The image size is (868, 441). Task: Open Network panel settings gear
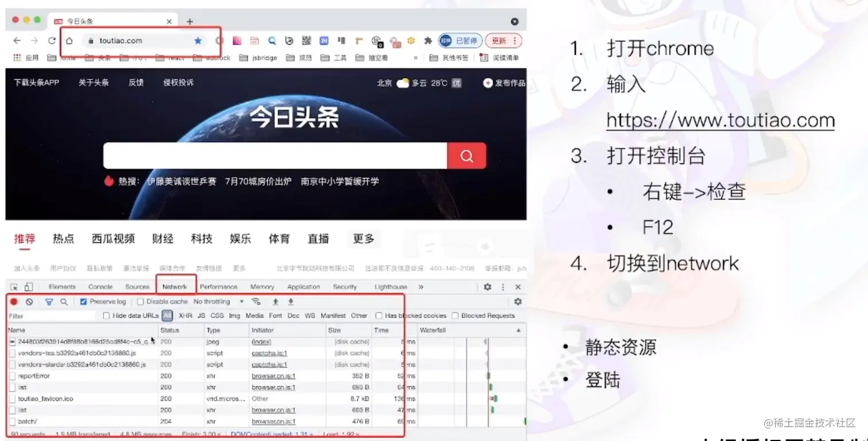pyautogui.click(x=518, y=302)
